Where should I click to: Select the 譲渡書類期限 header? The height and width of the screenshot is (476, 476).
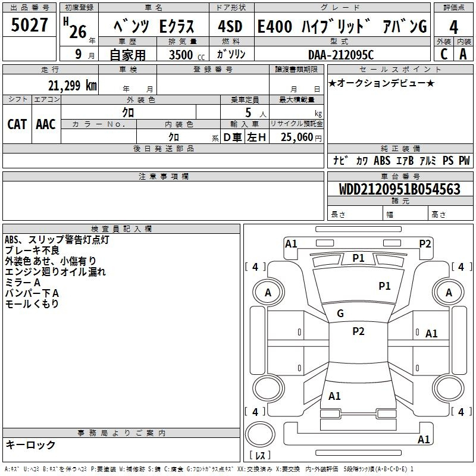click(296, 70)
